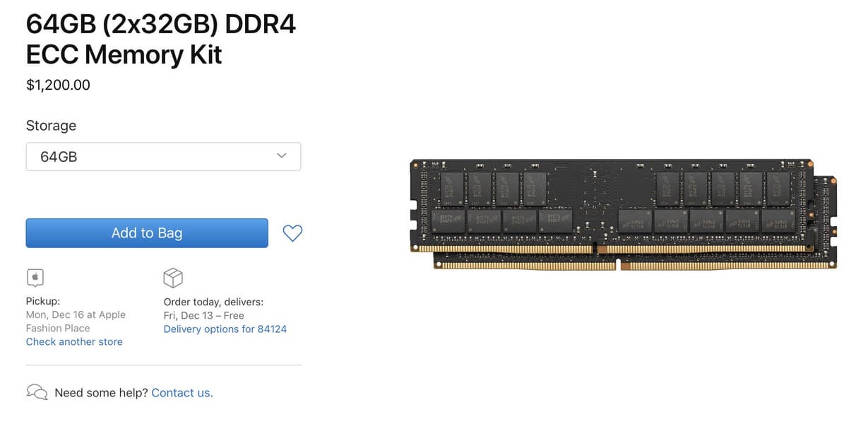This screenshot has width=868, height=424.
Task: Select the front memory module image
Action: [612, 206]
